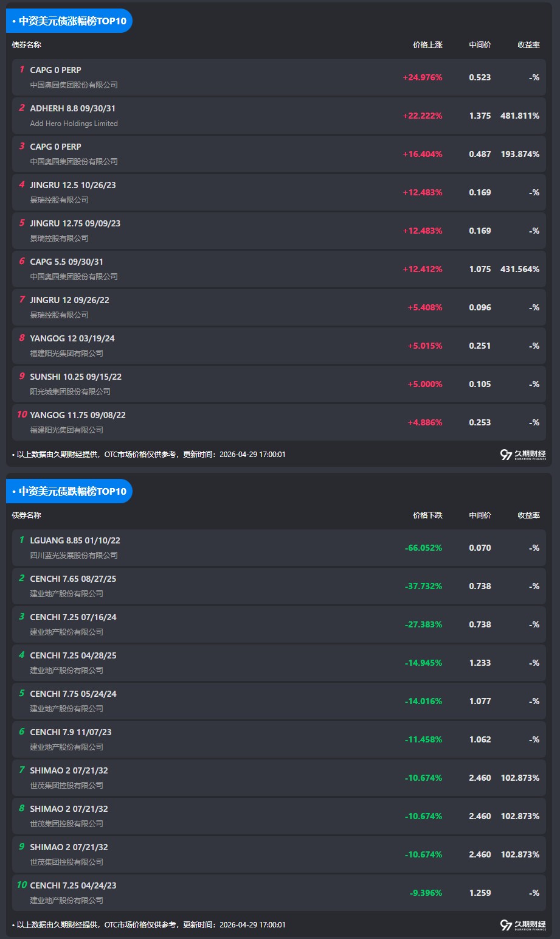This screenshot has height=939, width=560.
Task: Open the ADHERH 8.8 09/30/31 bond
Action: [72, 109]
